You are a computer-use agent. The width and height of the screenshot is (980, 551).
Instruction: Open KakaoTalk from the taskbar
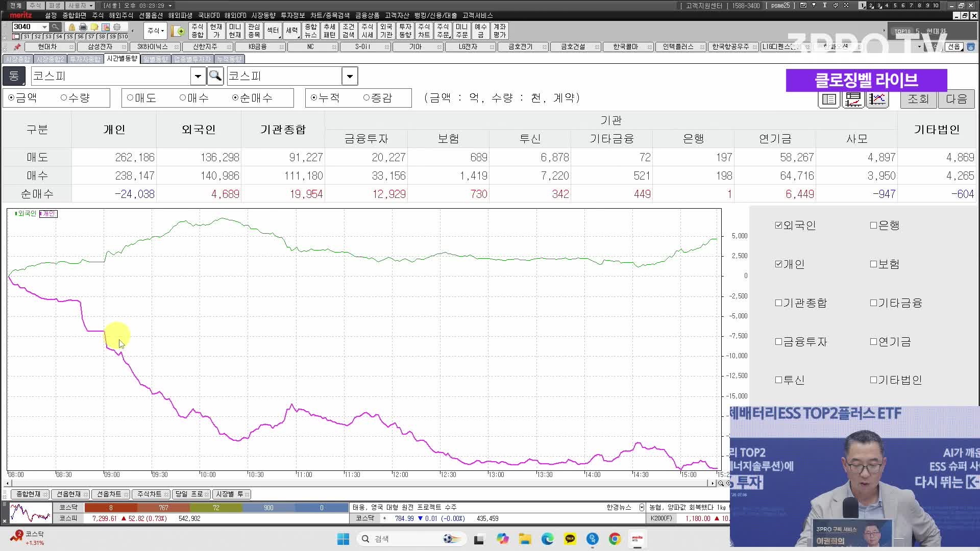[570, 539]
